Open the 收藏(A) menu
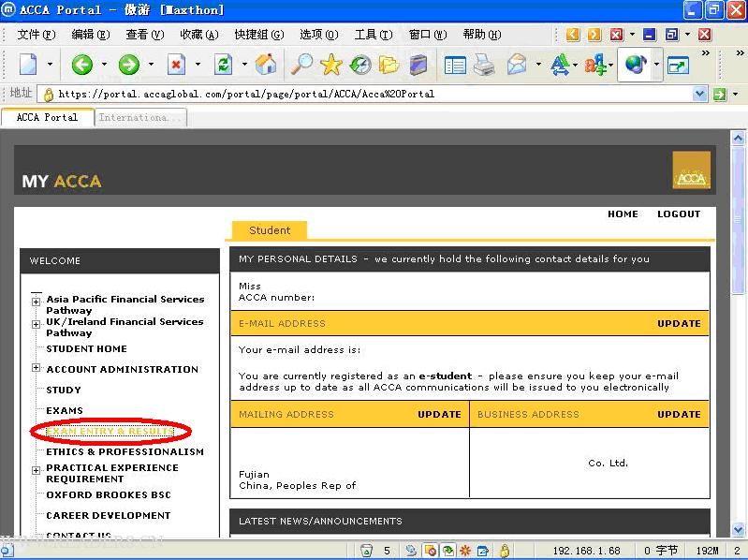 tap(198, 35)
